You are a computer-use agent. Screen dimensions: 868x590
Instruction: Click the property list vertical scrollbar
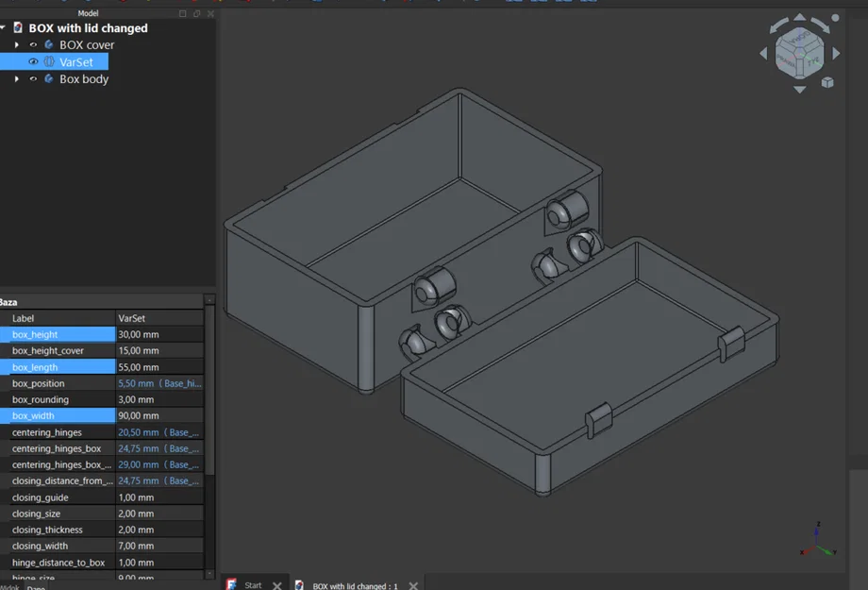click(209, 390)
